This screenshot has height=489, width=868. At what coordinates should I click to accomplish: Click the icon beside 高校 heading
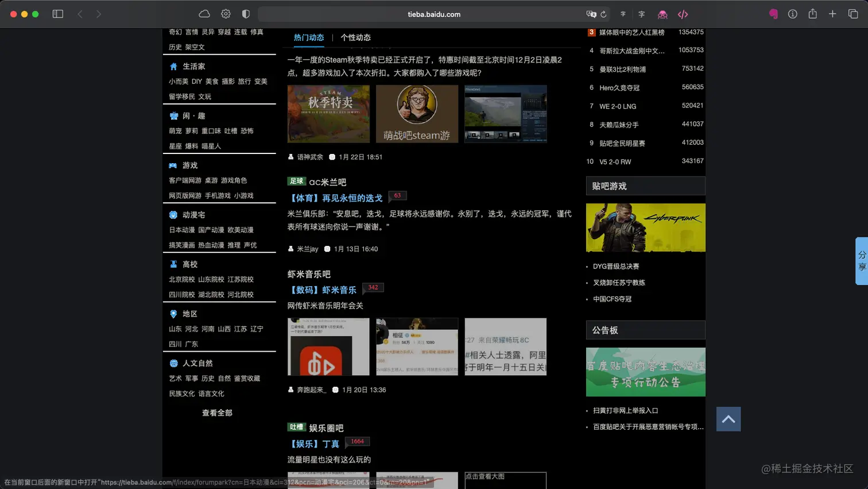(x=173, y=264)
